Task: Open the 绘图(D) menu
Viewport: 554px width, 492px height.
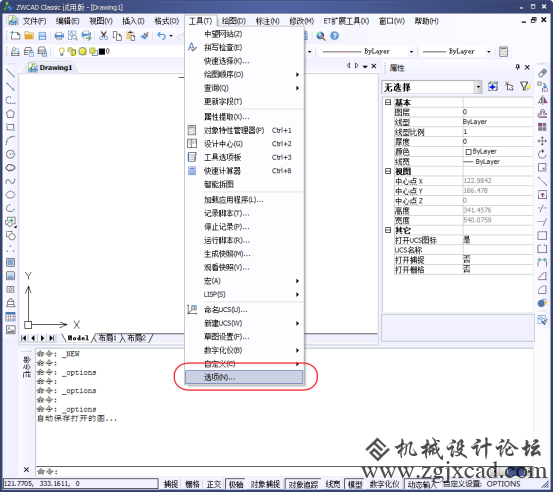Action: click(234, 21)
